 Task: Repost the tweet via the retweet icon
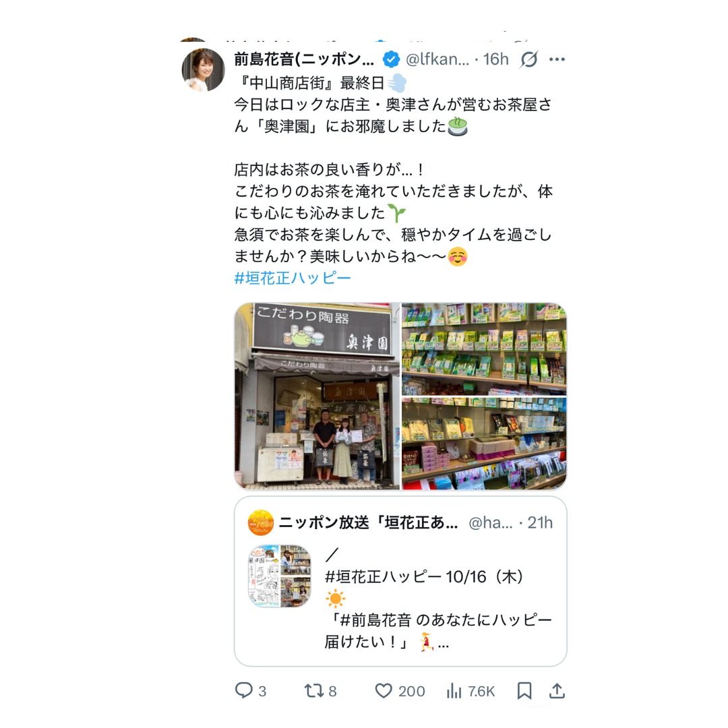314,691
